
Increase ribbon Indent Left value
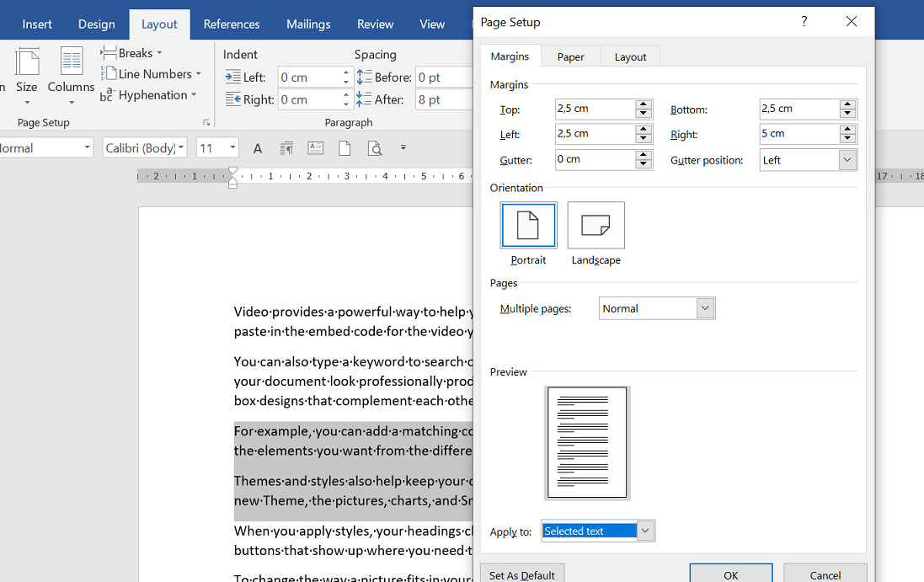coord(346,72)
